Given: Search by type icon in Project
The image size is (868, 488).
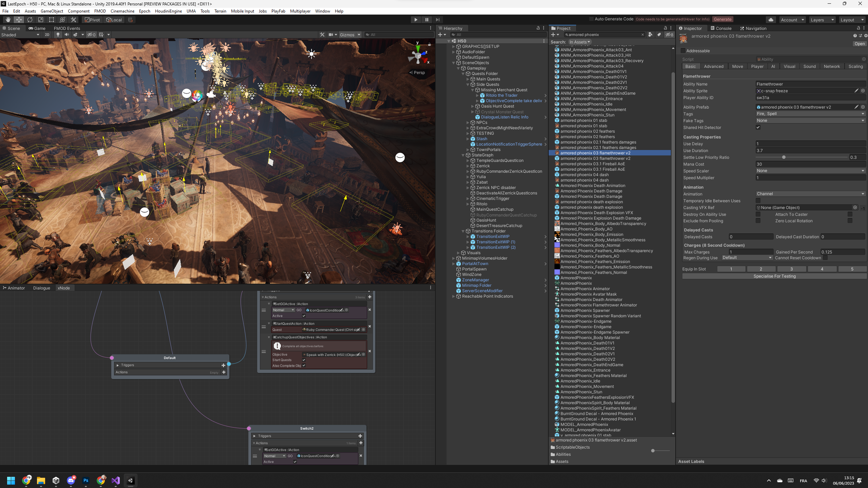Looking at the screenshot, I should tap(650, 35).
